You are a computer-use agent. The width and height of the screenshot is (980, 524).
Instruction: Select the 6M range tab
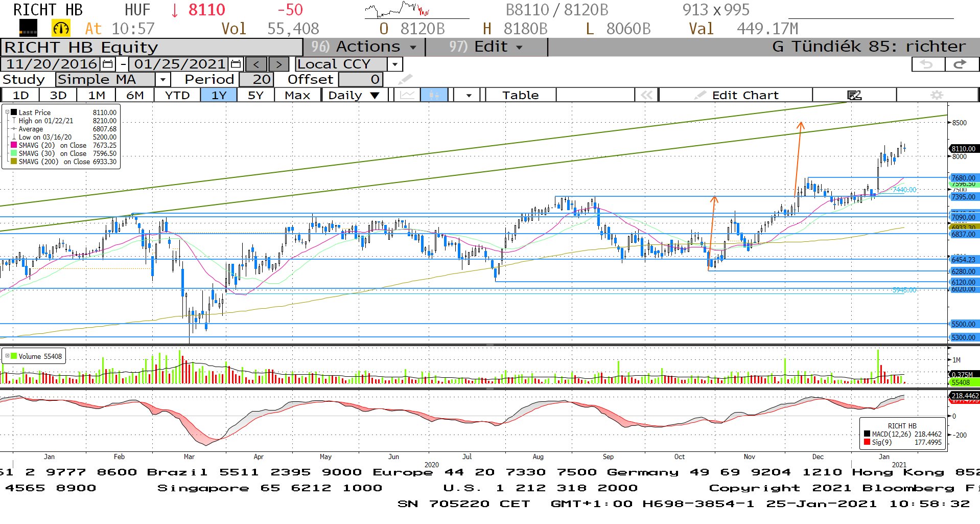pyautogui.click(x=135, y=95)
